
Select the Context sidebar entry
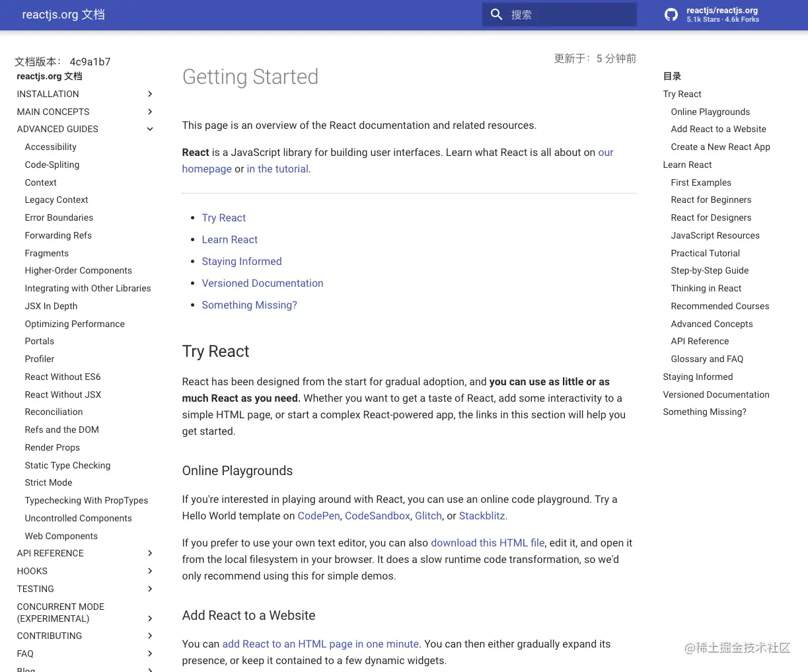[40, 182]
